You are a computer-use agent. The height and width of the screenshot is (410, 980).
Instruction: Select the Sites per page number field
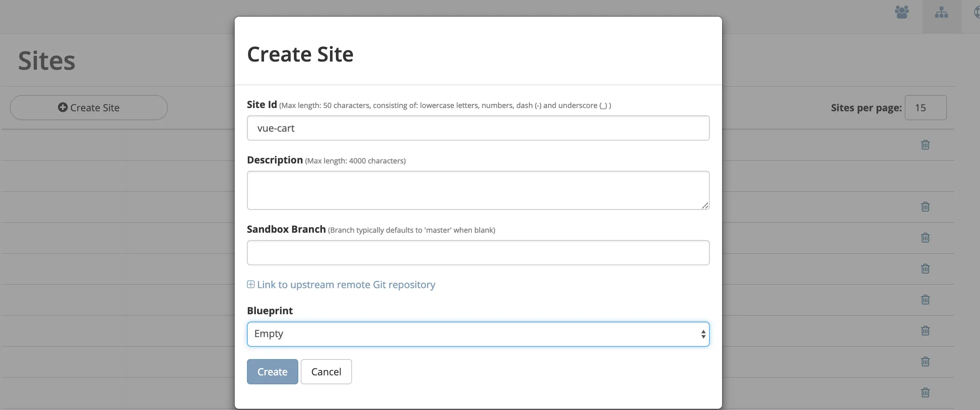(x=925, y=108)
